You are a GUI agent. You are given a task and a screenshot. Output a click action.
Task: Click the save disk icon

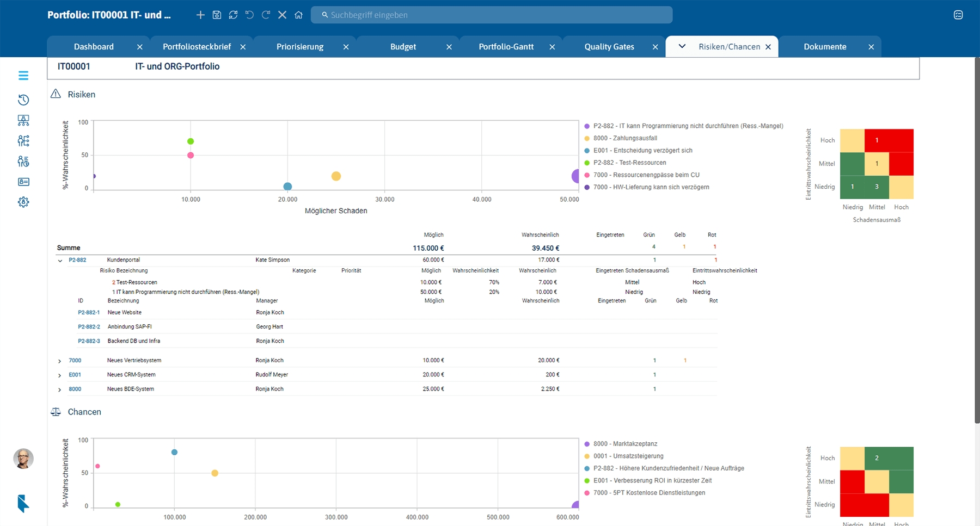point(217,15)
